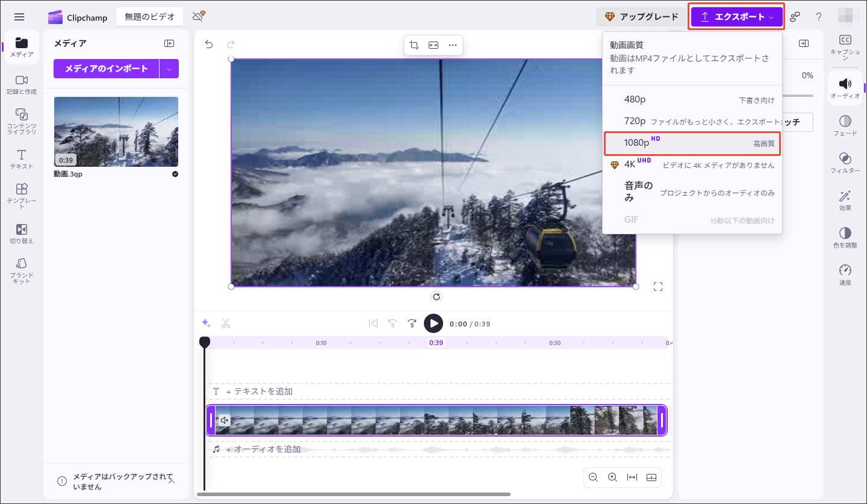Select the video clip on the timeline

pyautogui.click(x=437, y=420)
